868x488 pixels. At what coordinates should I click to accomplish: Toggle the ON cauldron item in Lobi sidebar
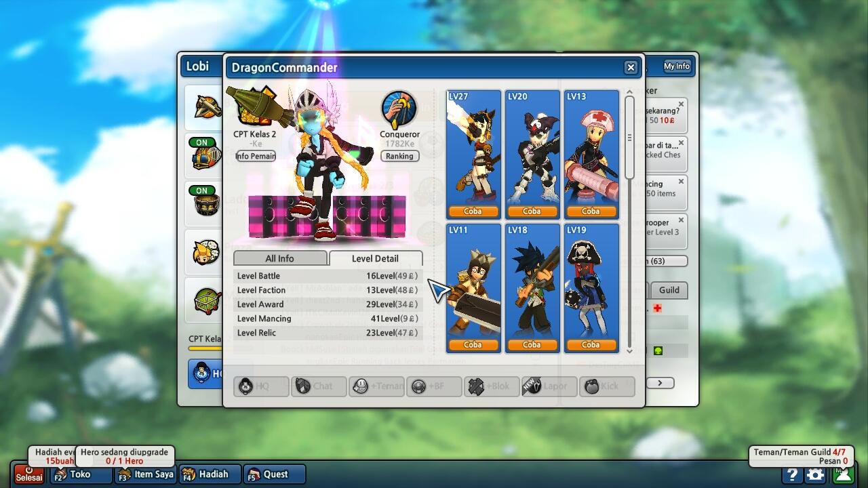click(x=206, y=201)
